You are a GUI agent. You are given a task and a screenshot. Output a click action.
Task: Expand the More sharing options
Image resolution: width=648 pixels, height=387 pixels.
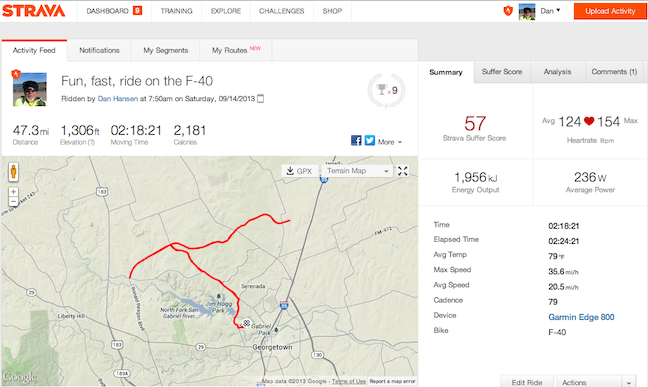coord(390,142)
